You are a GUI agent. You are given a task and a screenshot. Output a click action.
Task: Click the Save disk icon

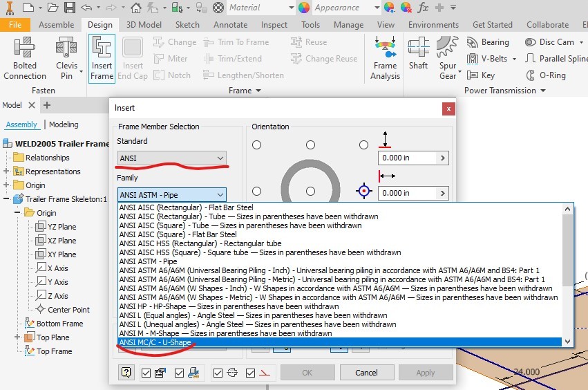[x=69, y=7]
